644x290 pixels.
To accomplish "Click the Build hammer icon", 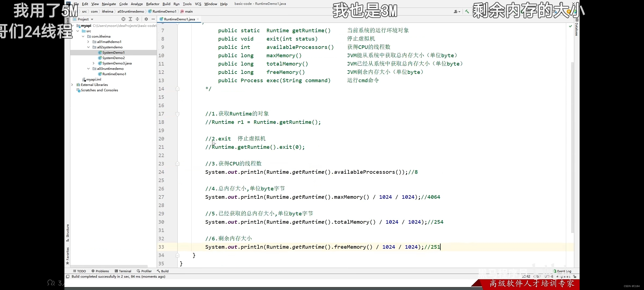I will coord(467,11).
